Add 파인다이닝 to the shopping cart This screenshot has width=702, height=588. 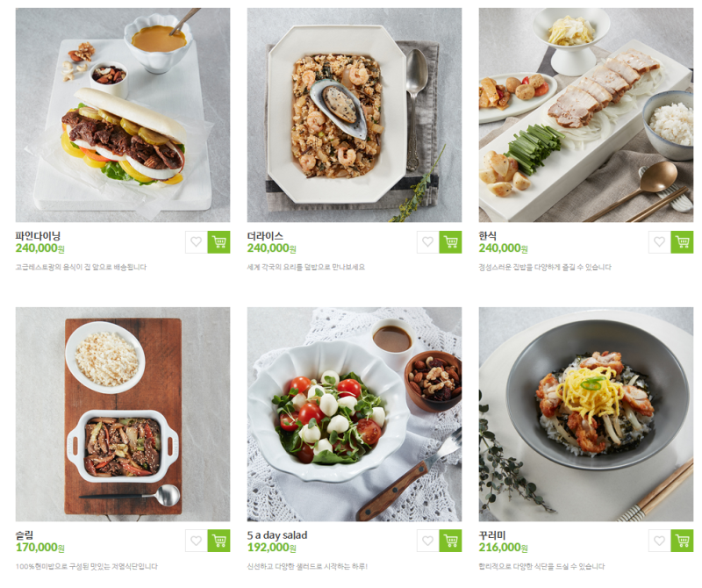tap(218, 242)
